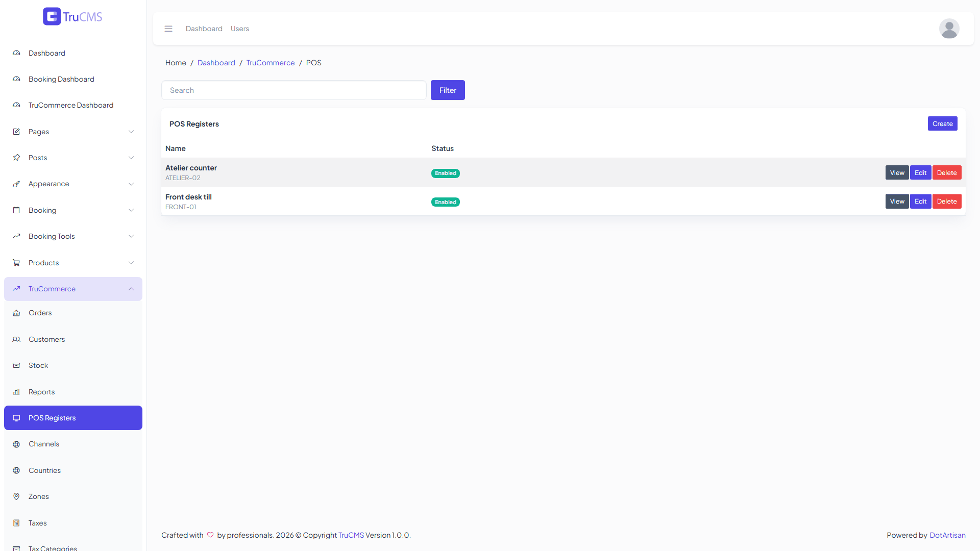Click the Filter button

click(448, 90)
